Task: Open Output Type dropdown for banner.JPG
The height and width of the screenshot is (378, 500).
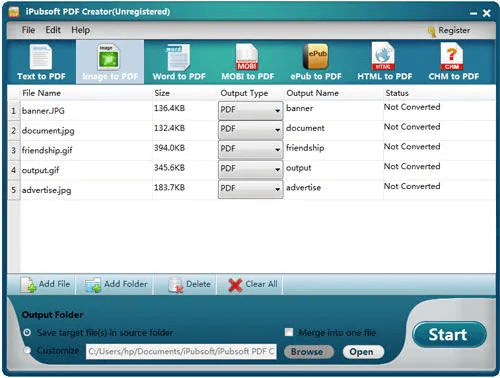Action: point(250,110)
